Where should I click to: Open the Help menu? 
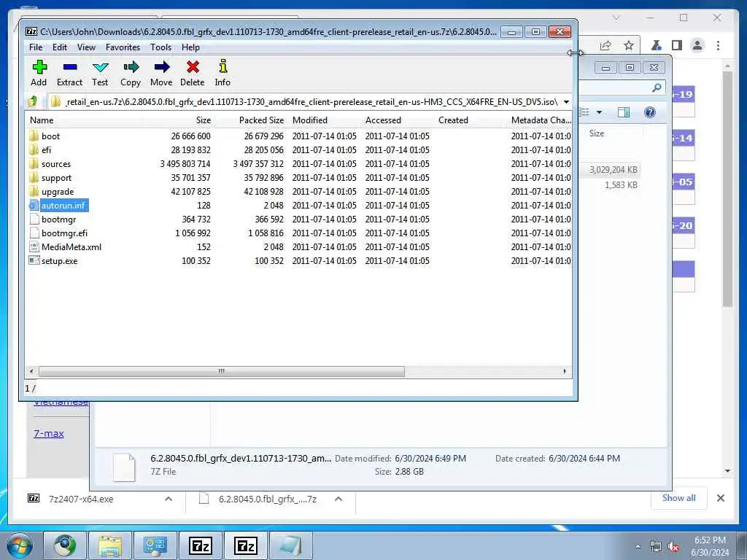tap(190, 47)
